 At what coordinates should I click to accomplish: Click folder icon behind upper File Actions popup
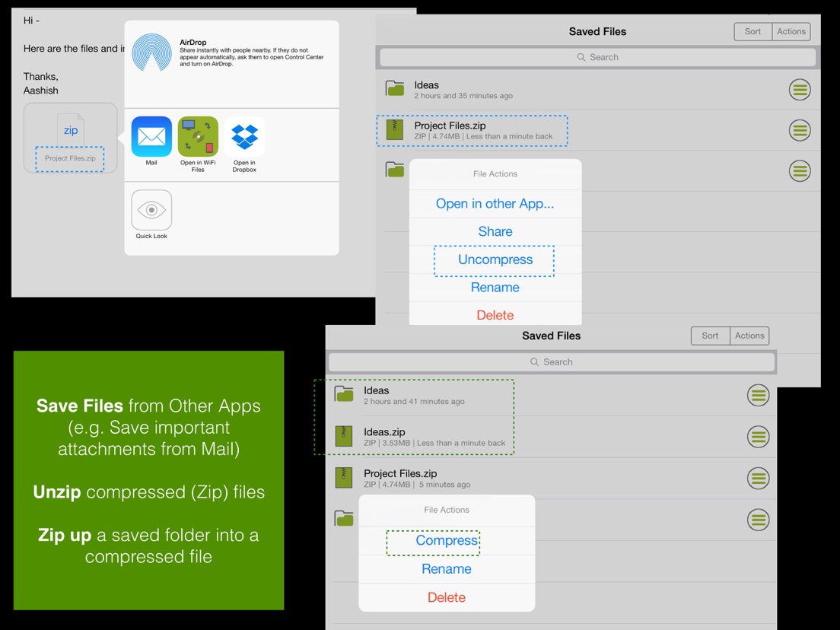395,170
